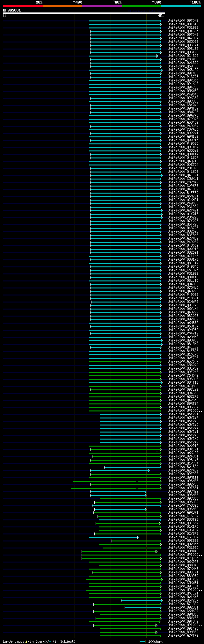This screenshot has width=204, height=644.
Task: Select label UniRef100_A5Y2W9
Action: [x=183, y=442]
